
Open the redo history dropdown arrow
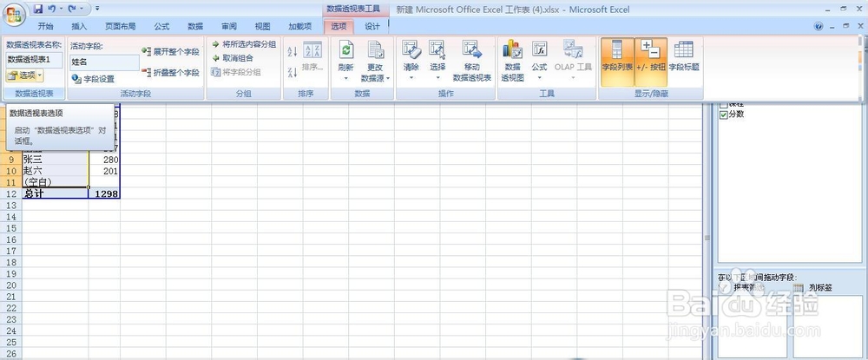(x=82, y=9)
